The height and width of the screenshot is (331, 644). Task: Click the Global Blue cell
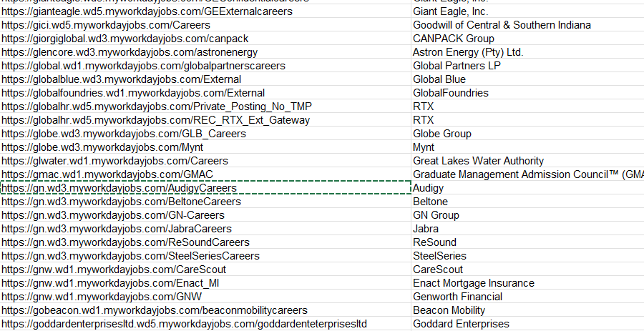pos(527,79)
